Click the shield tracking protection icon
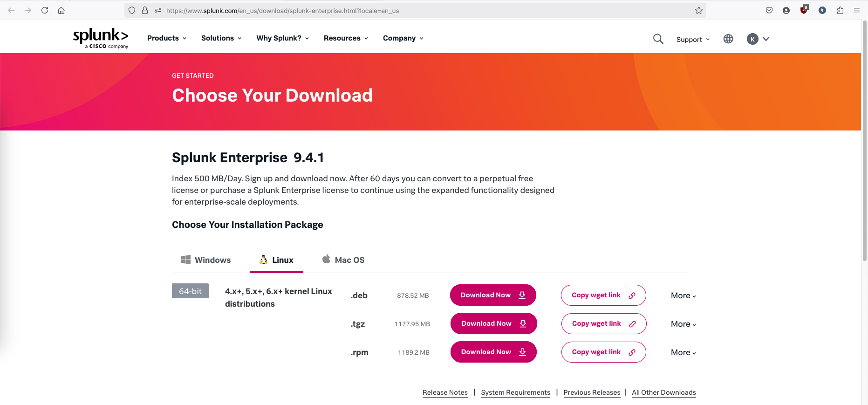The image size is (868, 405). pos(132,10)
